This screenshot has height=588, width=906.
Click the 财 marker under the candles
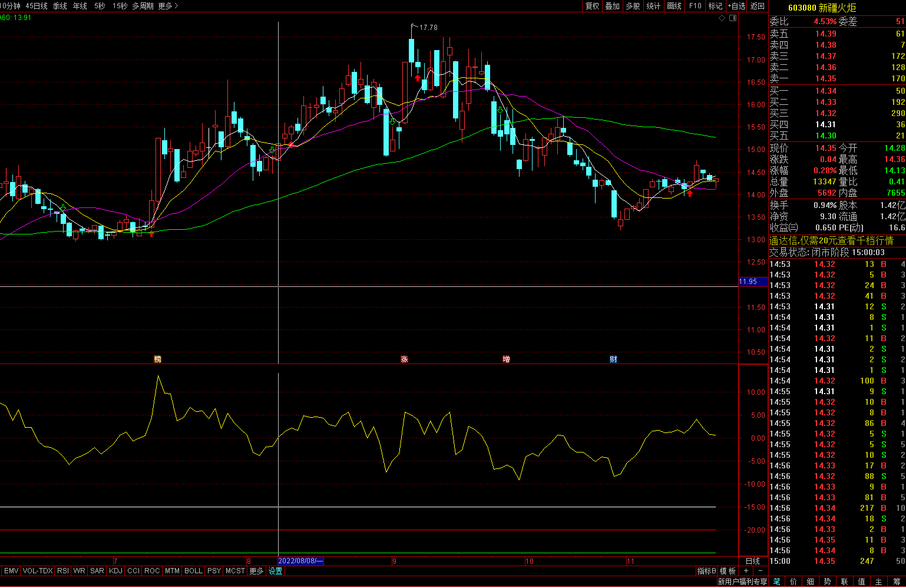pos(613,359)
